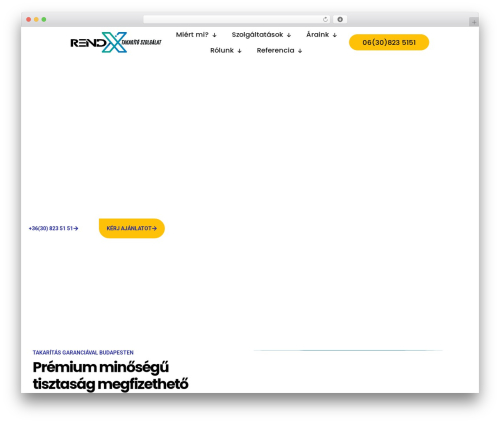Open the Referencia menu item
Image resolution: width=500 pixels, height=423 pixels.
[x=275, y=50]
